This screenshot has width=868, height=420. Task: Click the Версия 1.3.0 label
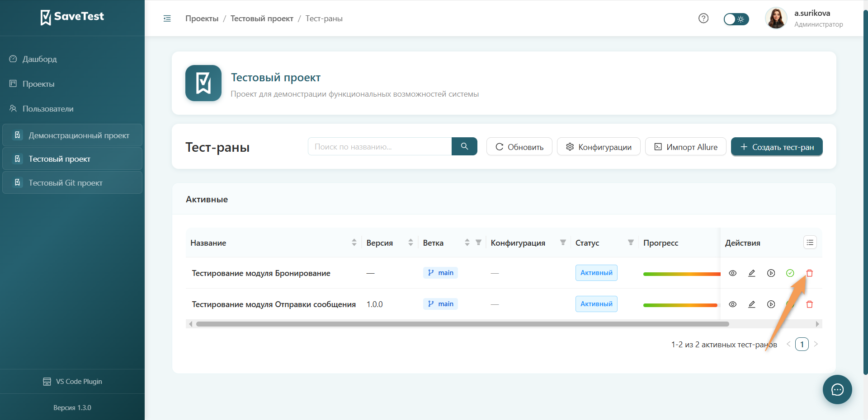point(72,408)
